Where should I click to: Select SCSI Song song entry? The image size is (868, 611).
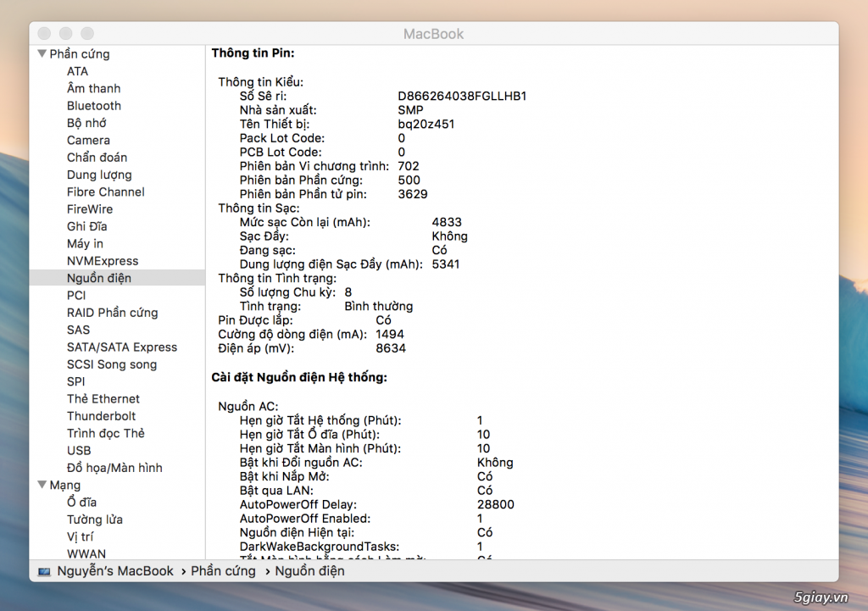click(x=112, y=364)
